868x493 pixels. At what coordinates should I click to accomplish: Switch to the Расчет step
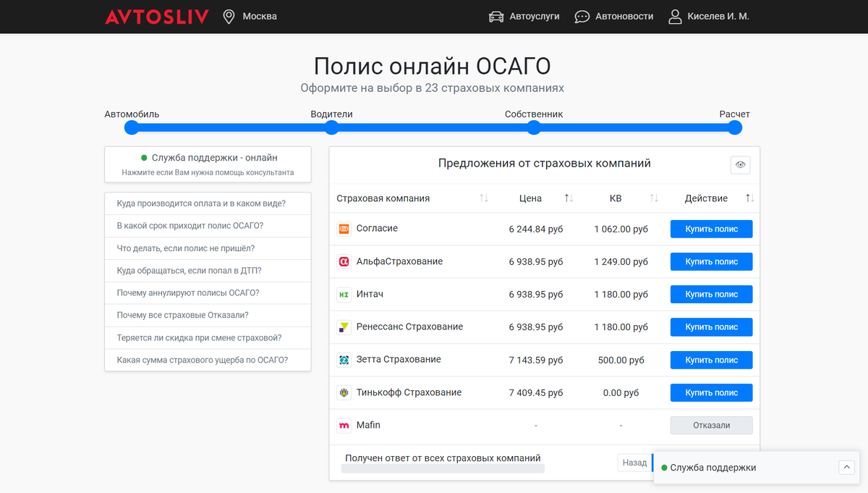point(734,127)
